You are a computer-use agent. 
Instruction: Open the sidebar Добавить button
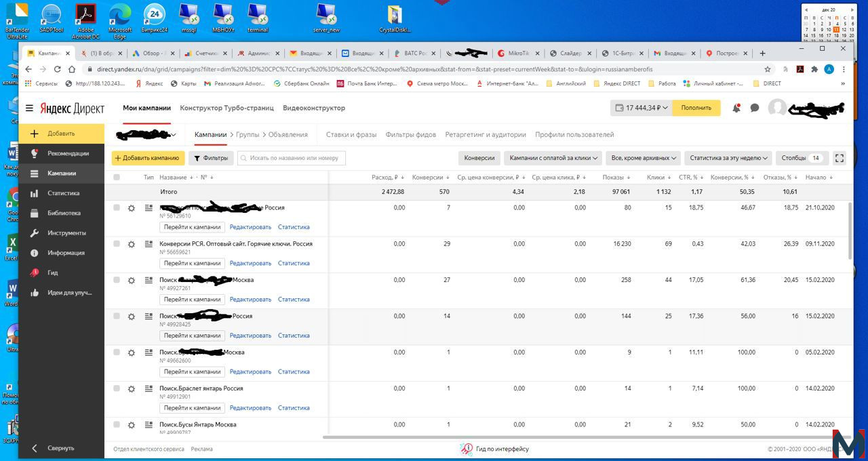pyautogui.click(x=62, y=134)
